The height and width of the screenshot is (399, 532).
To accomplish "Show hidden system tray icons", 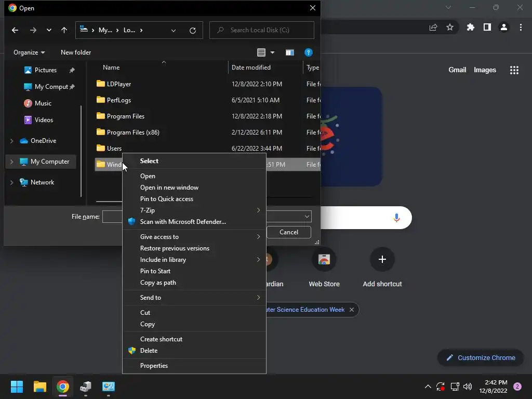I will tap(428, 387).
